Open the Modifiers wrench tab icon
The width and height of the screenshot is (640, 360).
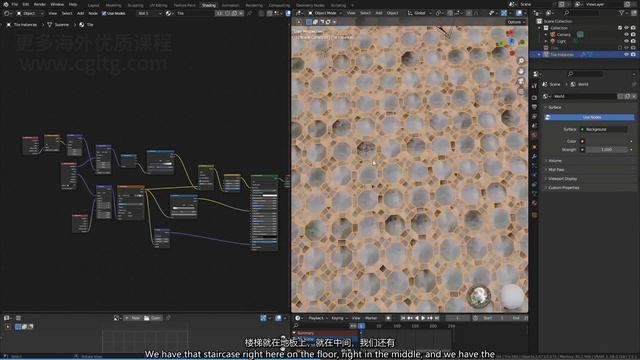(x=534, y=157)
